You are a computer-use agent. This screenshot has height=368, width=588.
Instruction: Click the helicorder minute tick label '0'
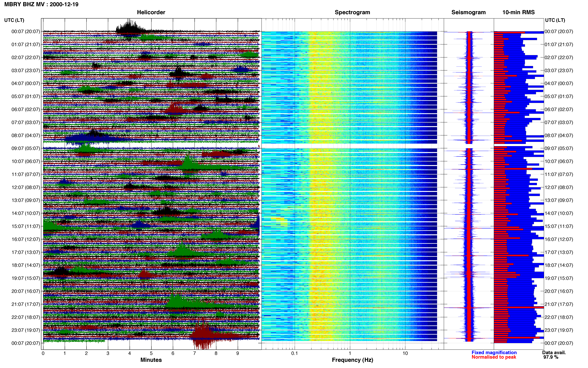click(43, 353)
